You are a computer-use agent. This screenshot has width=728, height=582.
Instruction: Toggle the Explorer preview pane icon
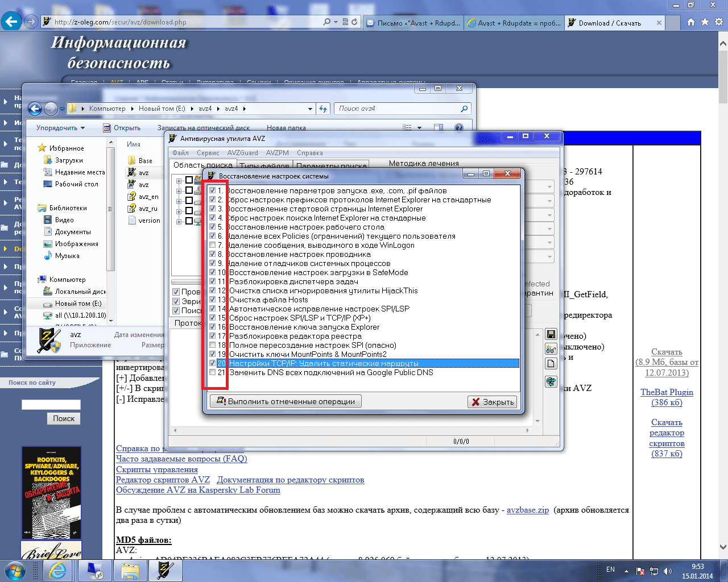pos(438,128)
